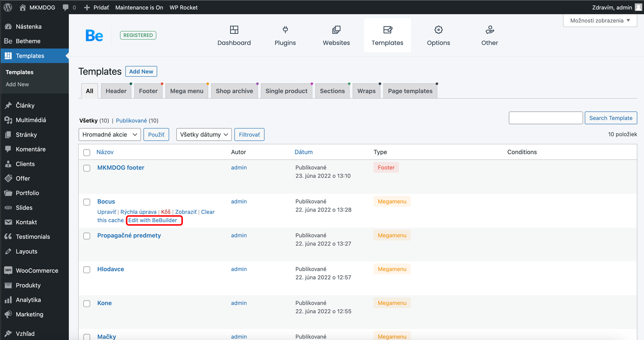Click Edit with BeBuilder link for Bocus
Screen dimensions: 644x340
(152, 220)
